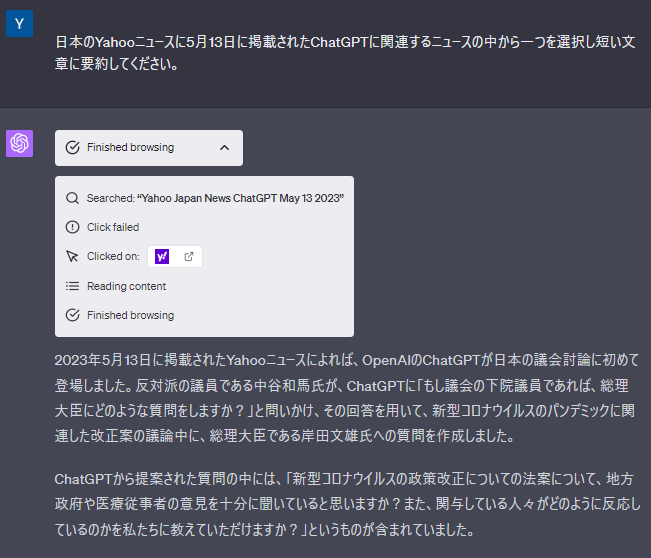This screenshot has height=558, width=651.
Task: Click the Searched: Yahoo Japan News ChatGPT text
Action: click(215, 198)
